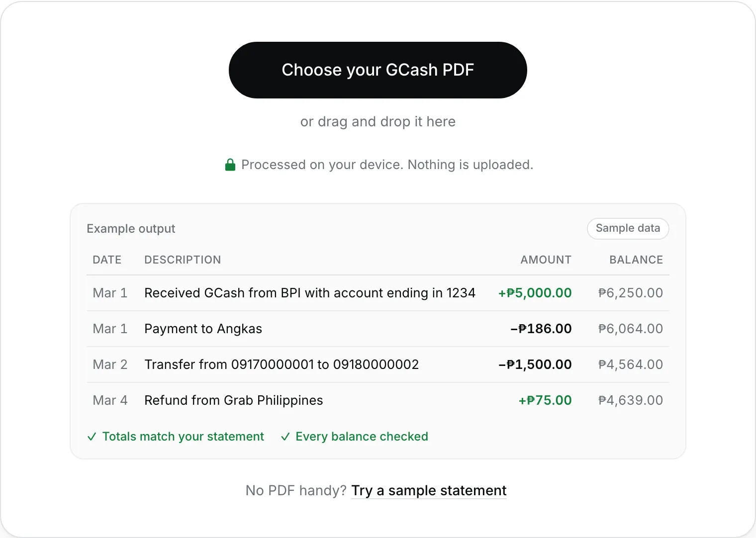Click the BALANCE column header

(x=636, y=260)
